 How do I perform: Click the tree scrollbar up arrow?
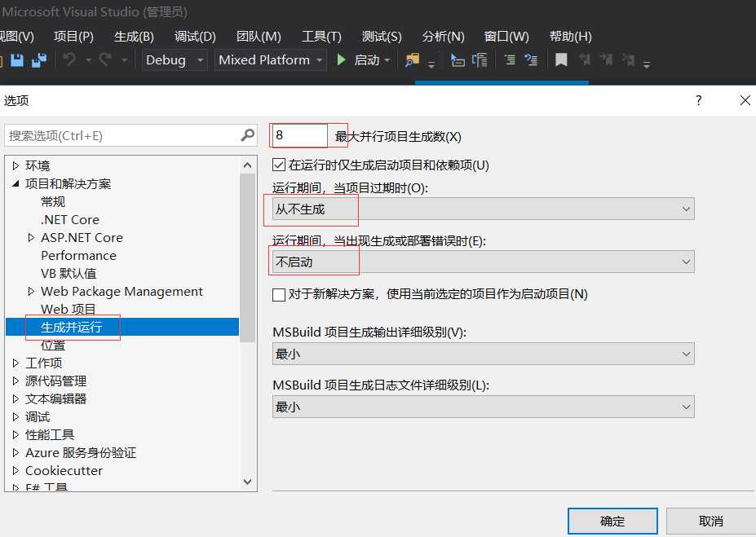pos(248,165)
